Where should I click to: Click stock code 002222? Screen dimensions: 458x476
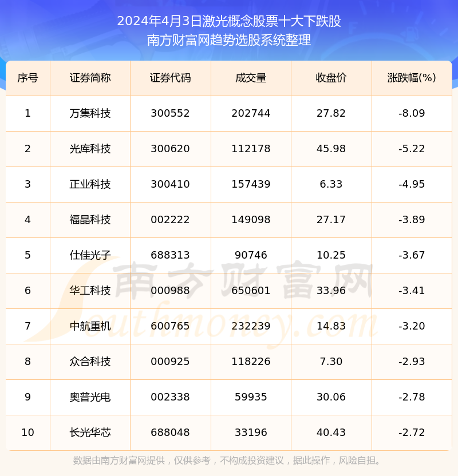[x=170, y=220]
